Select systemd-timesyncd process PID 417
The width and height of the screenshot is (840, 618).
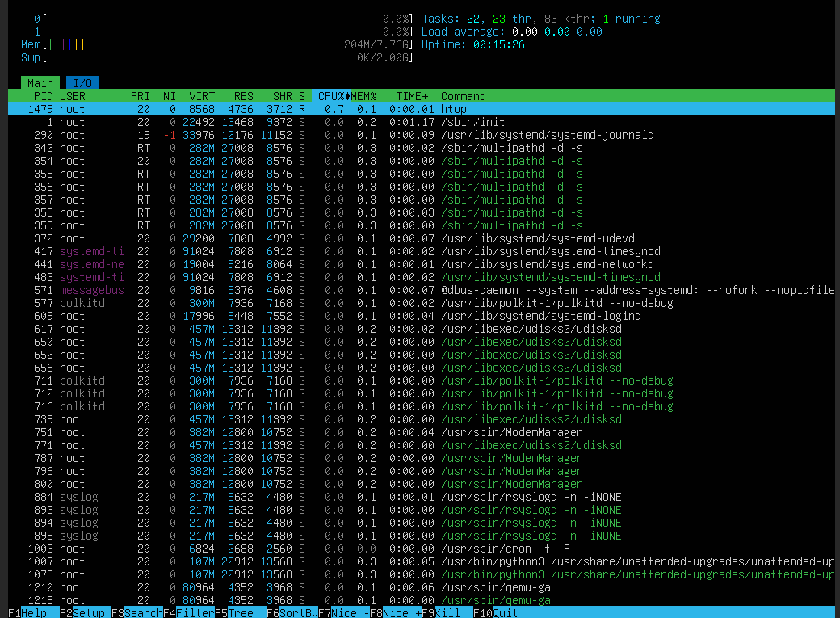422,251
